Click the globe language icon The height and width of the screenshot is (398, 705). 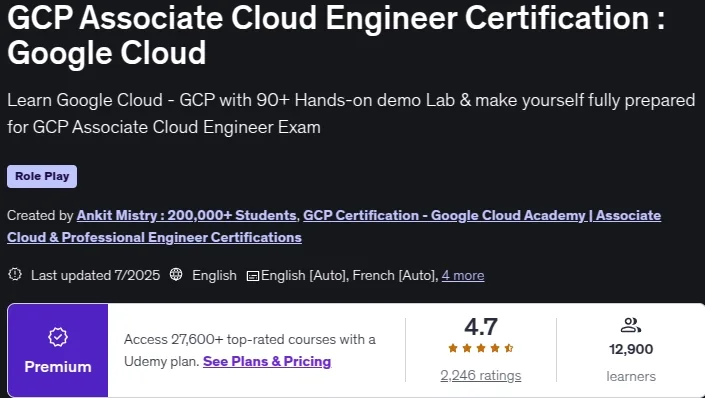(x=176, y=274)
